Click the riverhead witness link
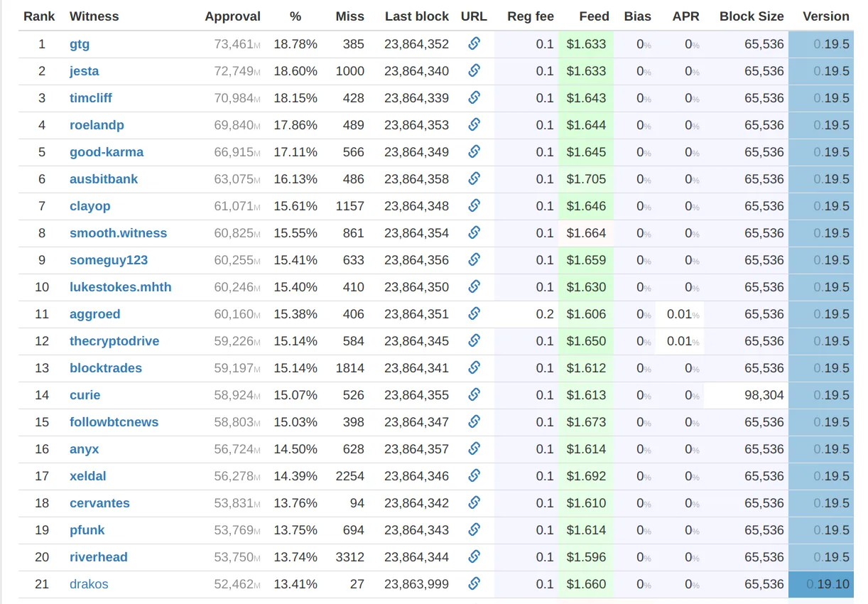This screenshot has height=604, width=868. point(99,557)
